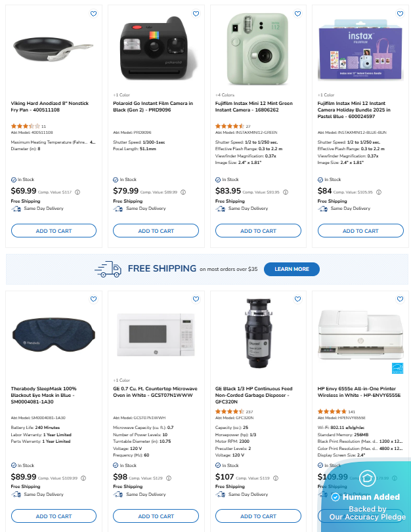Favorite the Viking Fry Pan with heart icon
411x532 pixels.
click(x=93, y=14)
